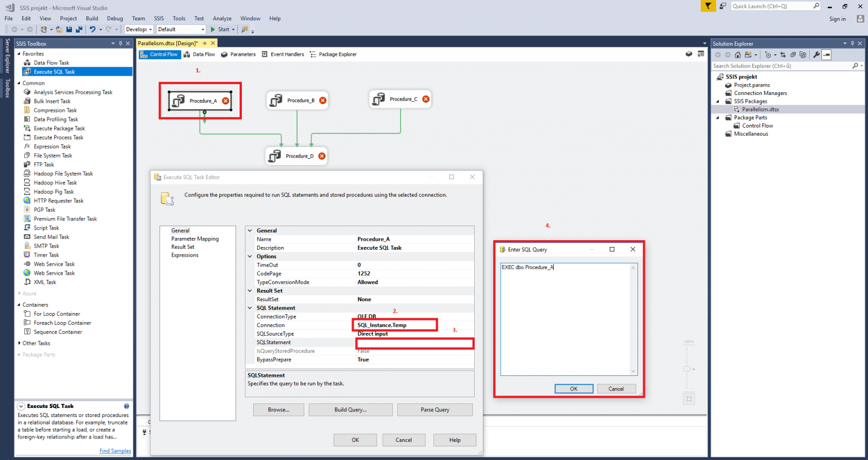Open the Parameter Mapping page in editor

point(195,239)
